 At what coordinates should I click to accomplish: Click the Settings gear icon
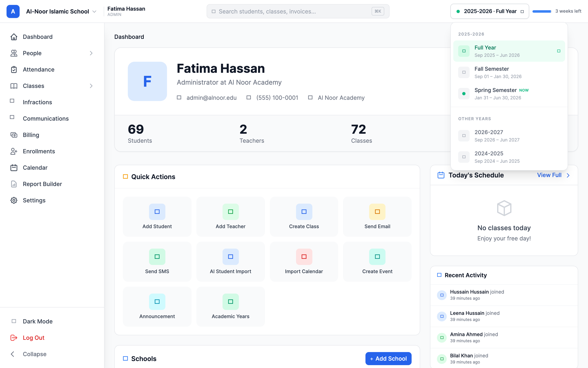(x=14, y=200)
